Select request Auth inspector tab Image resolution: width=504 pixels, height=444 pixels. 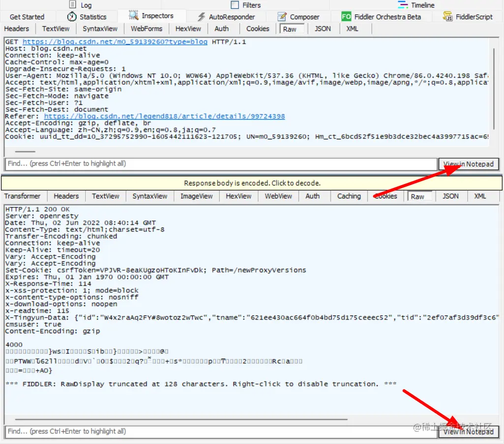pos(221,29)
